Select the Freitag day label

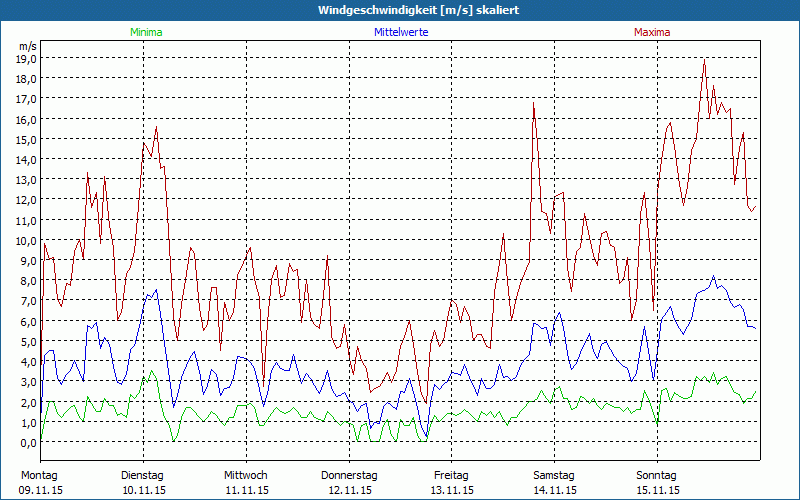(452, 475)
